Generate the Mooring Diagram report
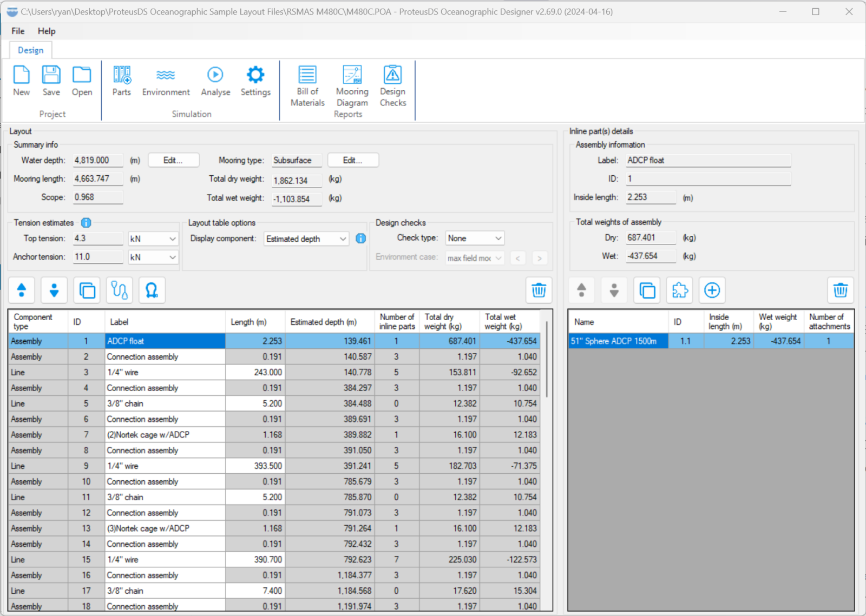The height and width of the screenshot is (616, 866). (x=352, y=85)
